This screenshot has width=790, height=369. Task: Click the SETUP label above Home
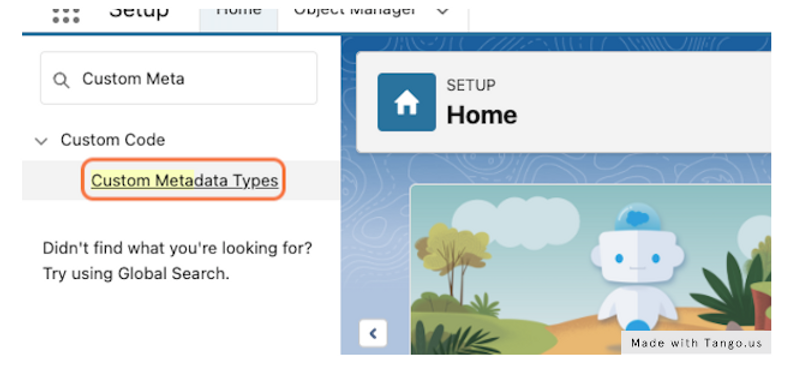(x=471, y=85)
